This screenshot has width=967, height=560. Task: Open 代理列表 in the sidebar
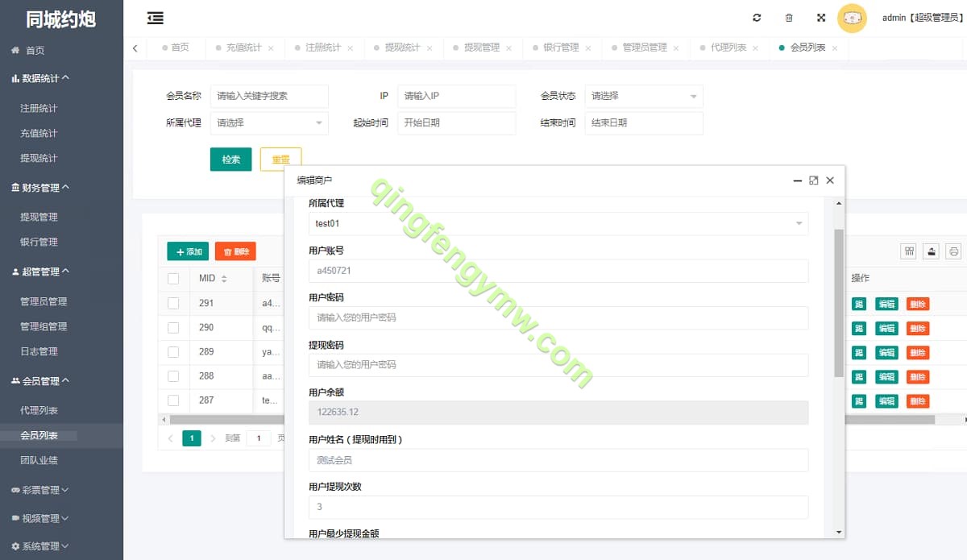(x=39, y=410)
